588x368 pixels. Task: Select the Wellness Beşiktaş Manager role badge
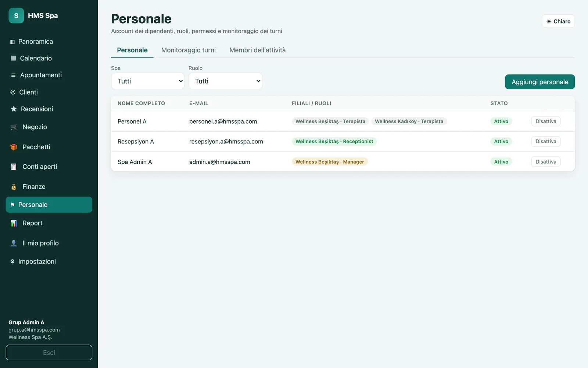click(330, 162)
